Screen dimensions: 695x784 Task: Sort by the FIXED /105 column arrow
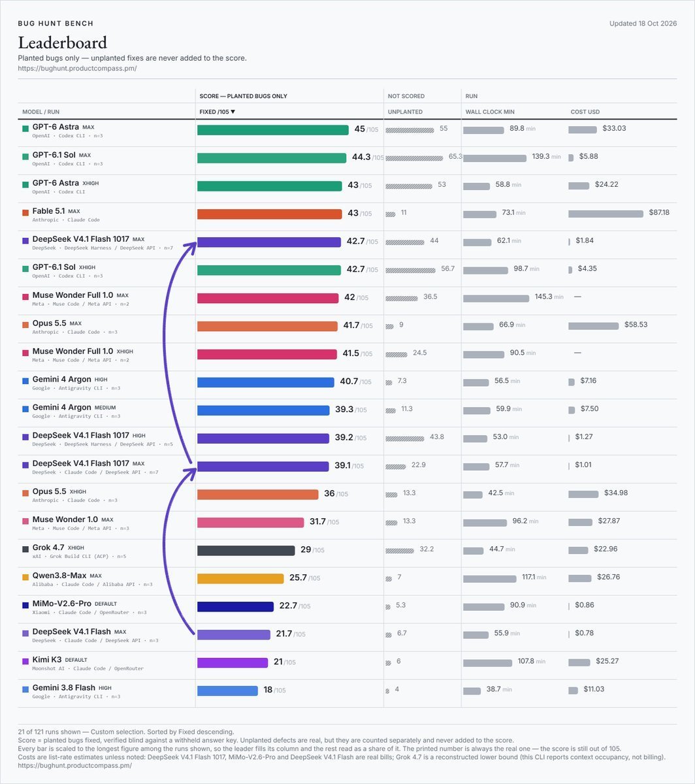[233, 112]
